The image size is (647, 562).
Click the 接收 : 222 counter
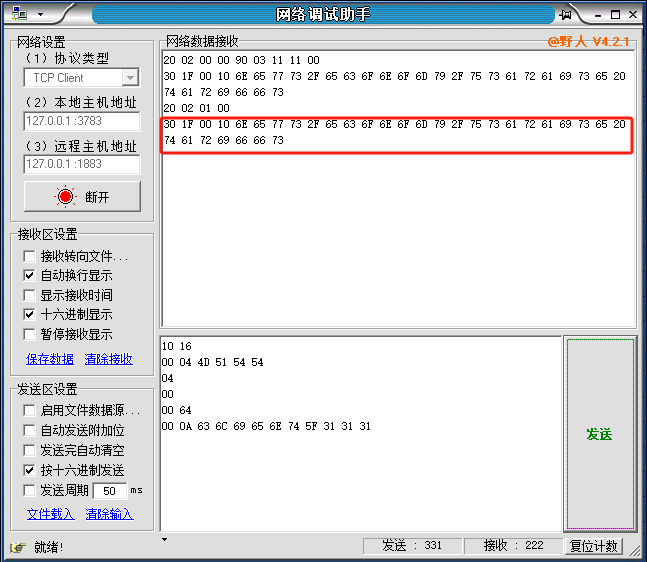click(514, 545)
